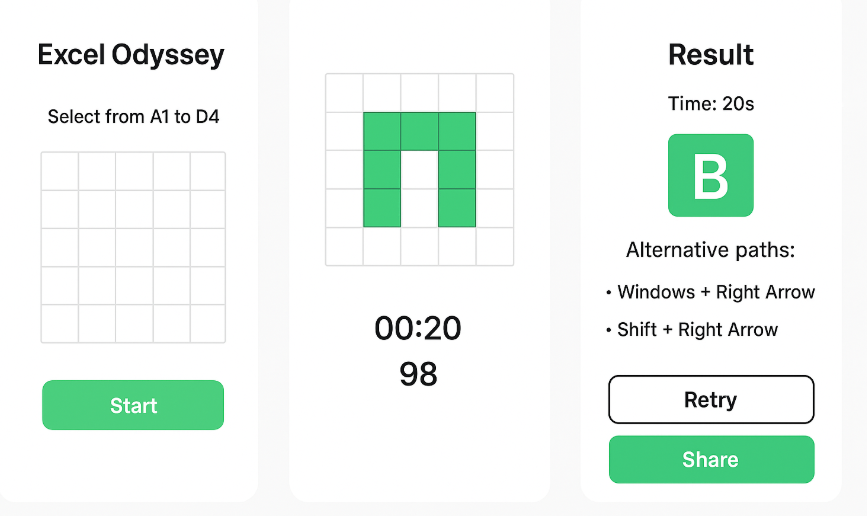Click the 00:20 timer display

point(418,328)
